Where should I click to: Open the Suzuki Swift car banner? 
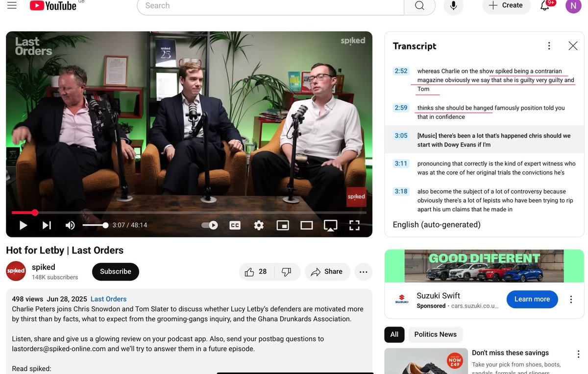point(484,266)
